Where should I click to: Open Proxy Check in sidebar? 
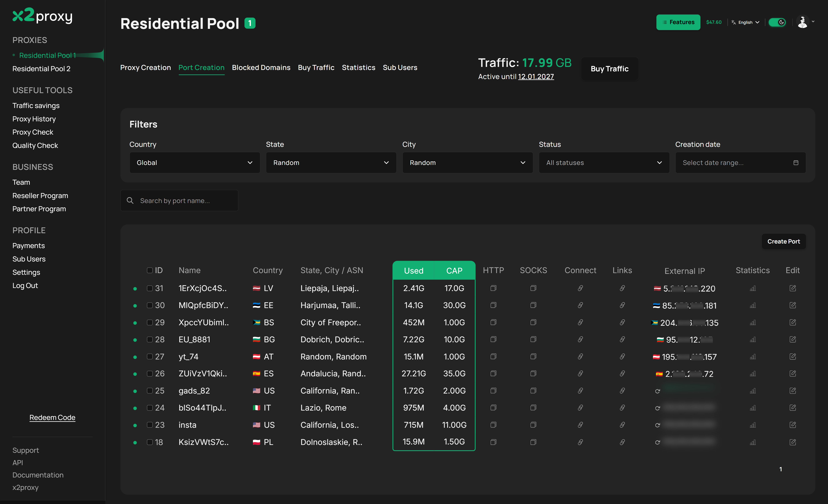tap(33, 132)
